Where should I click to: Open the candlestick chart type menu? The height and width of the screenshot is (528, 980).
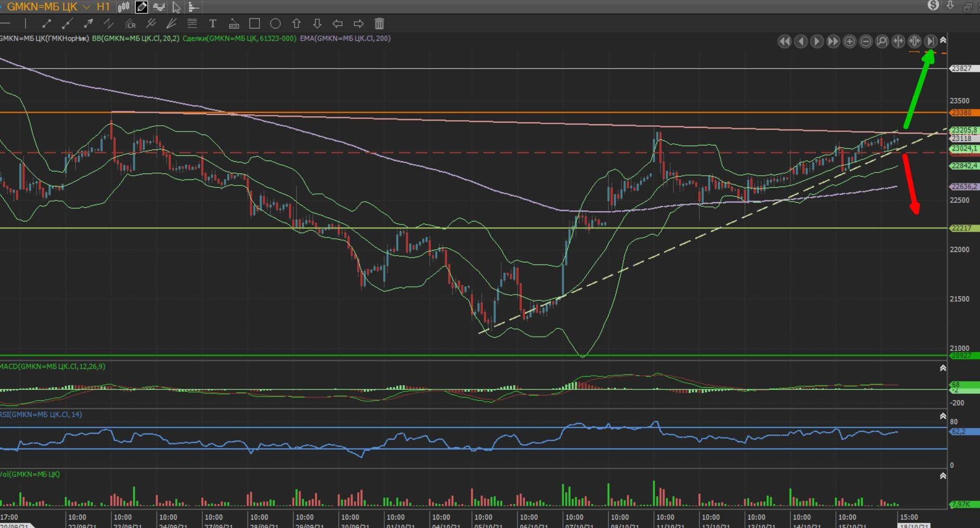124,7
